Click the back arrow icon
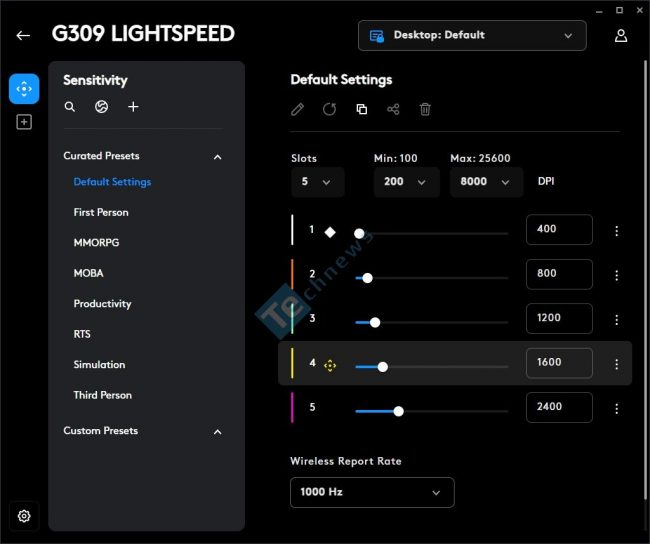This screenshot has height=544, width=650. tap(23, 36)
